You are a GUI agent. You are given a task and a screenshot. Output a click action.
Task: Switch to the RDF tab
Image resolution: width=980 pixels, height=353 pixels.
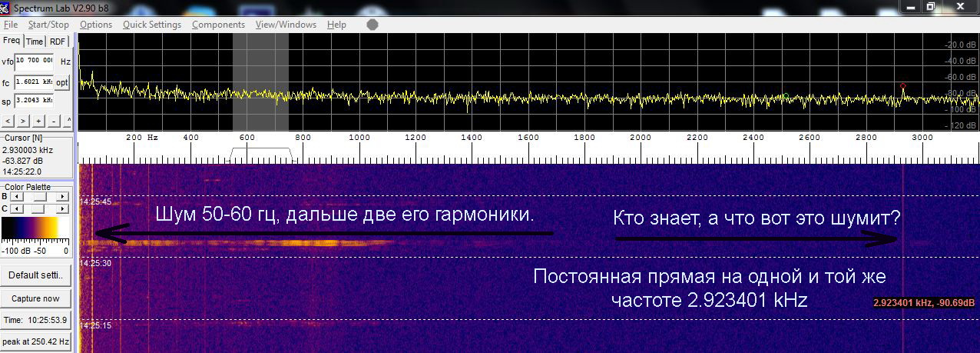58,42
